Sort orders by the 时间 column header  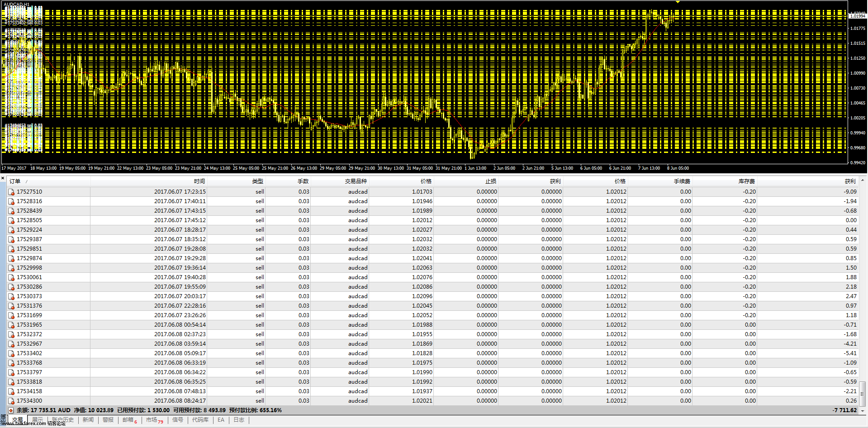(149, 181)
